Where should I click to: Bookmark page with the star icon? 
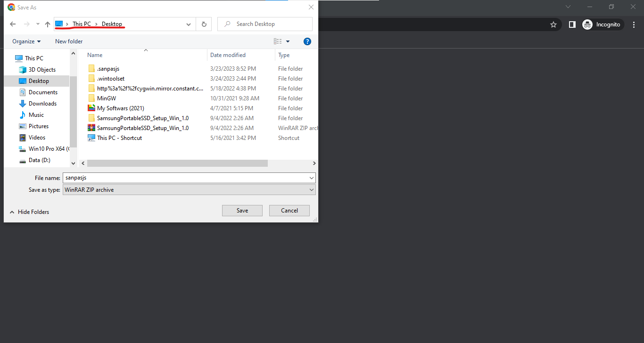coord(553,24)
